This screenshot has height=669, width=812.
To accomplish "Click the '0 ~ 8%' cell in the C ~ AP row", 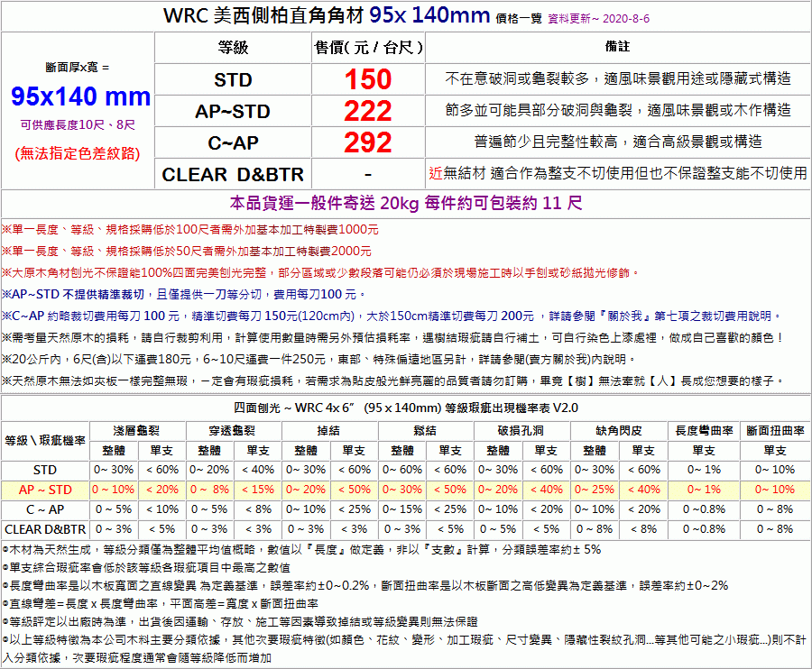I will [775, 509].
